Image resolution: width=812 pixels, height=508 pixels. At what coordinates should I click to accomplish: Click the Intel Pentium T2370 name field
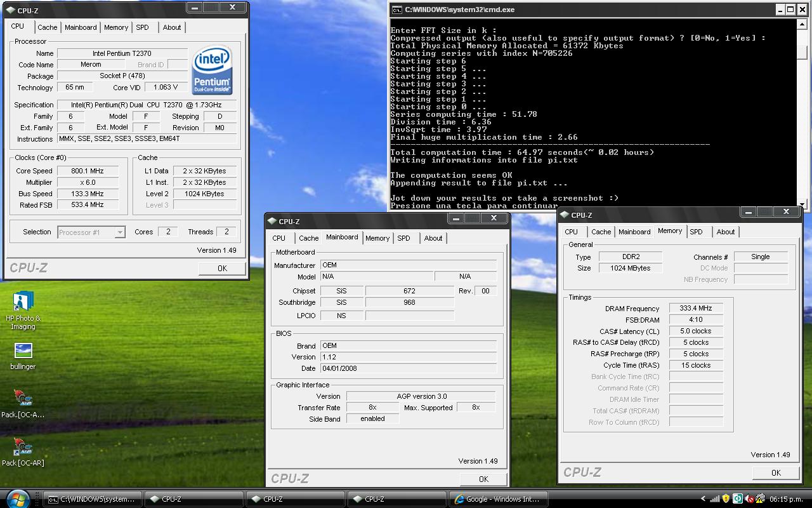(122, 53)
